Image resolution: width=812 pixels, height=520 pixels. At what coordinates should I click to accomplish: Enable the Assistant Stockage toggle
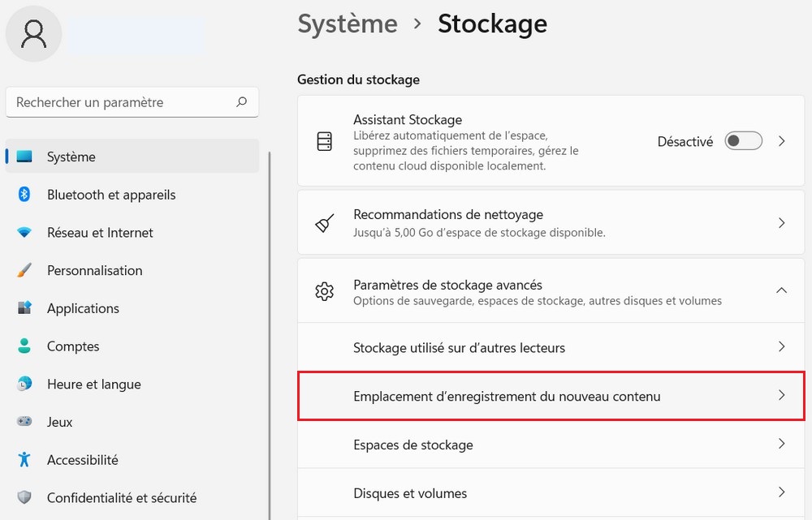(743, 141)
